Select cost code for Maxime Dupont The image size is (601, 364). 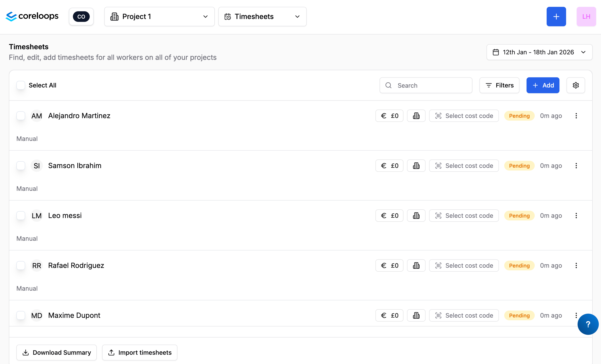(464, 315)
